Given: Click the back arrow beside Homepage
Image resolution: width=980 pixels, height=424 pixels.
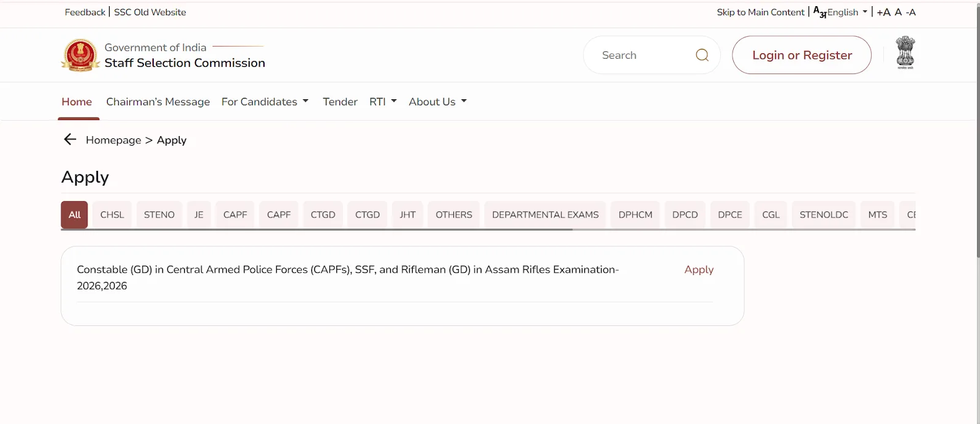Looking at the screenshot, I should [x=70, y=140].
